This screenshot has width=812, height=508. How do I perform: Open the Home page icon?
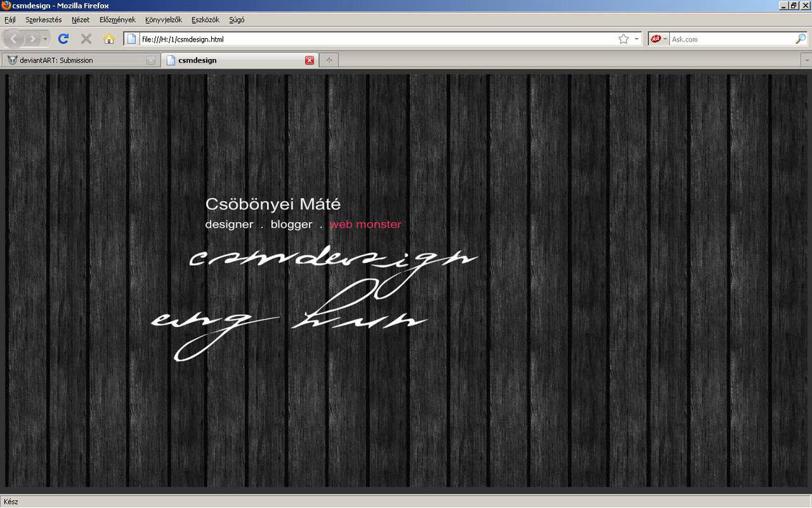(x=108, y=39)
